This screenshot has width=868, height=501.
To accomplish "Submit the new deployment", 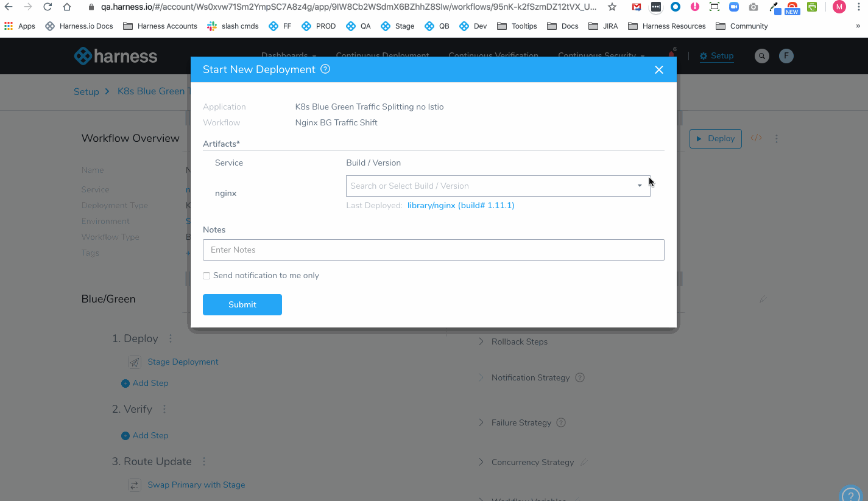I will click(x=242, y=304).
